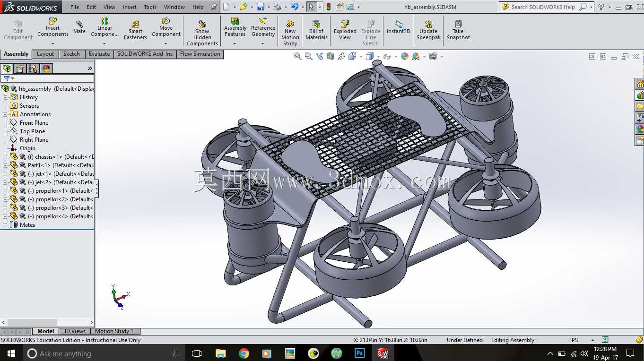Open the 3D Views tab
The height and width of the screenshot is (361, 644).
[75, 331]
